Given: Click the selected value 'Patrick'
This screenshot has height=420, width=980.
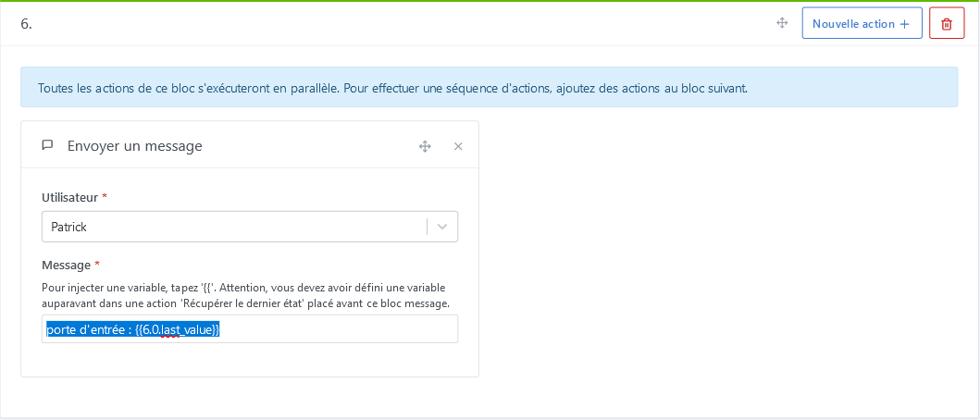Looking at the screenshot, I should (x=69, y=227).
